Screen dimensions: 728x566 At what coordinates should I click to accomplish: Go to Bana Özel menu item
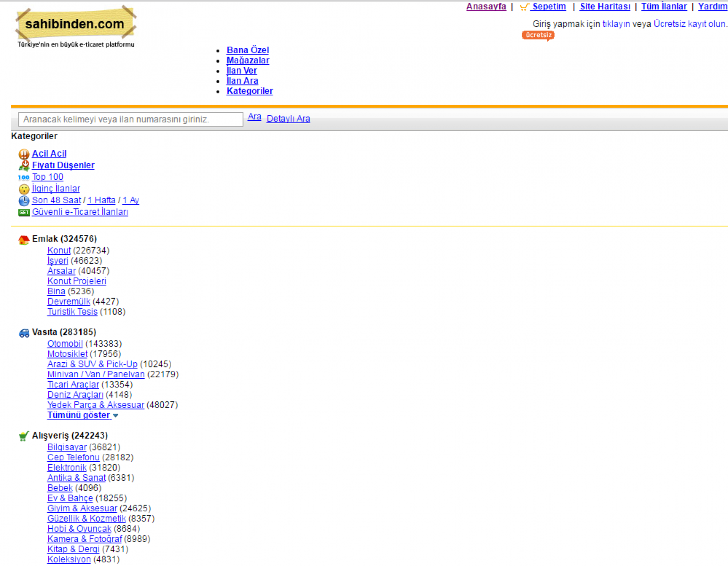(x=248, y=50)
